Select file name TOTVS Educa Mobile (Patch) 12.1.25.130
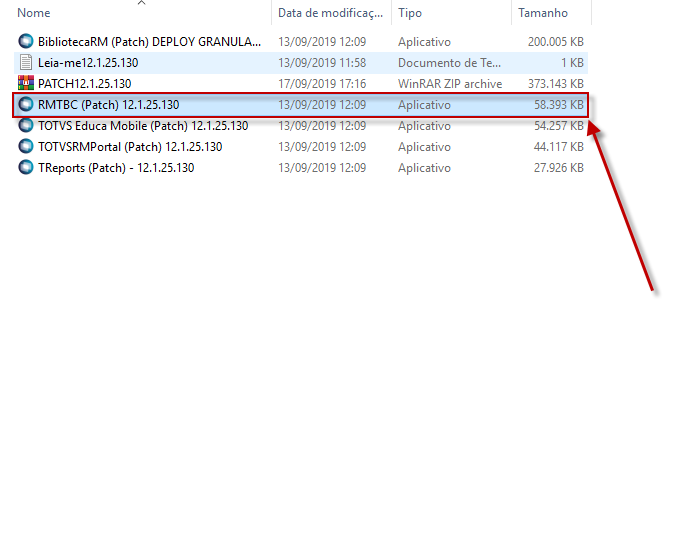The width and height of the screenshot is (676, 546). click(143, 126)
